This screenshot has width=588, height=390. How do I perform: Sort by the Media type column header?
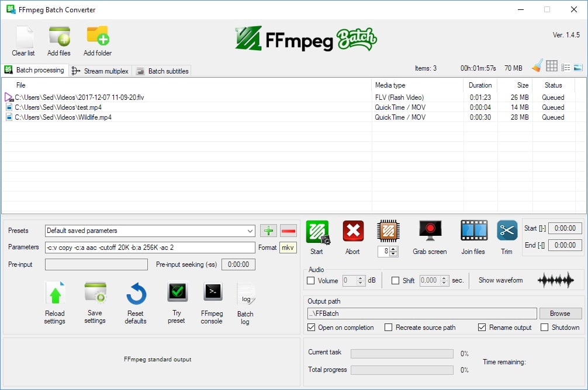coord(417,85)
